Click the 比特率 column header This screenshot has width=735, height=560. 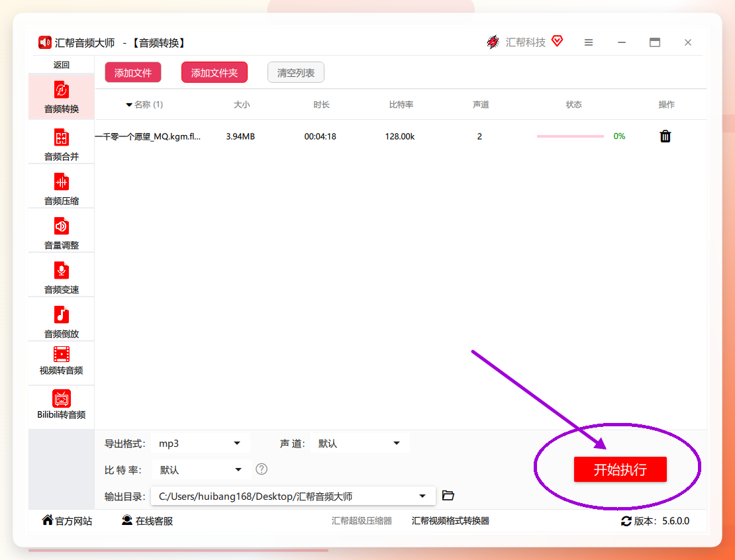point(401,105)
